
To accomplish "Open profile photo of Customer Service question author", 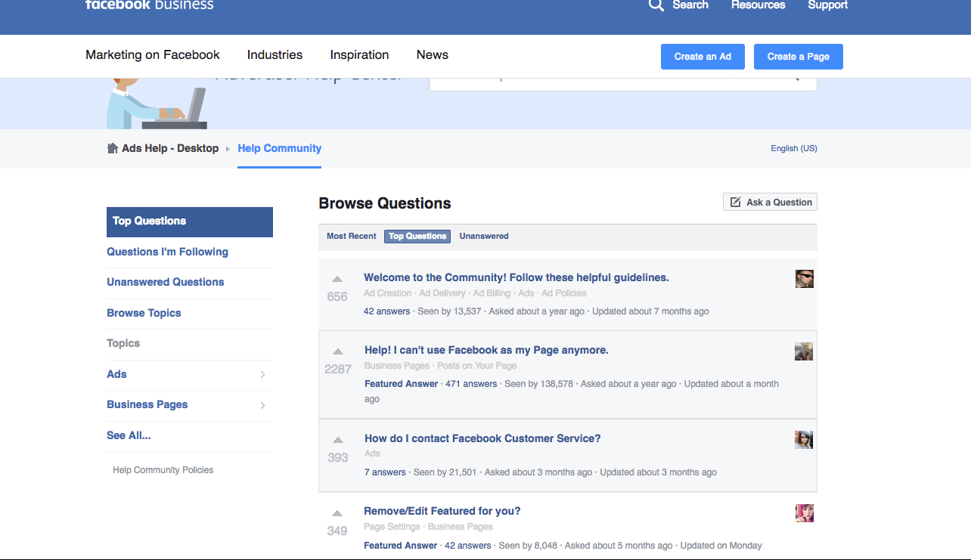I will [804, 440].
